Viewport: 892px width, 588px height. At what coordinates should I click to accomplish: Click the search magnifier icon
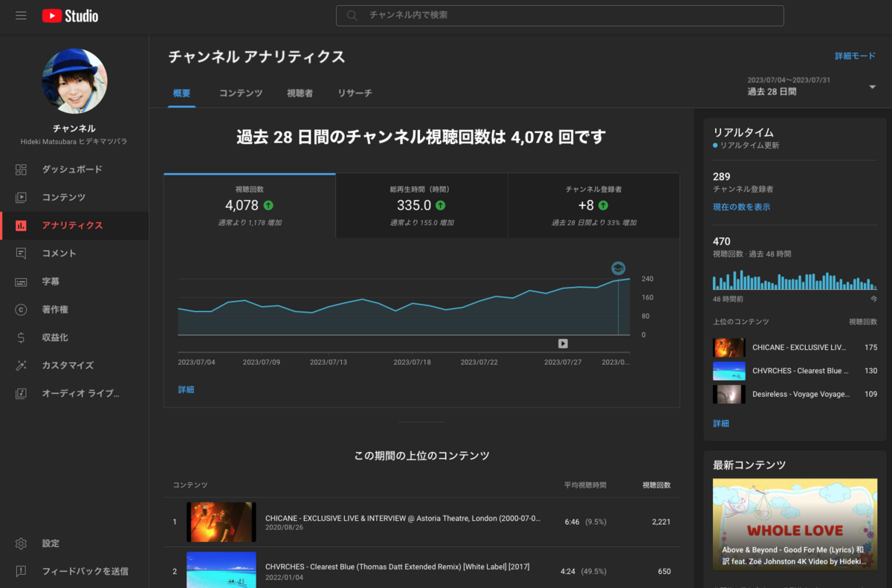point(352,15)
